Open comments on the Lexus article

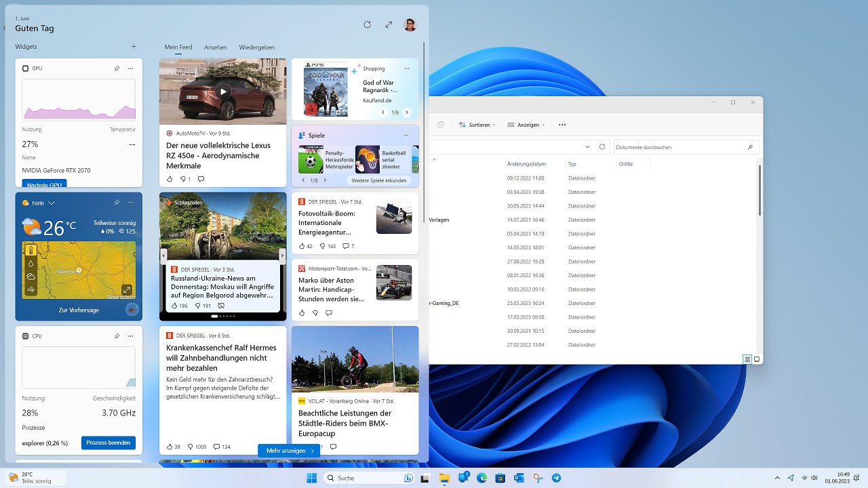point(201,179)
